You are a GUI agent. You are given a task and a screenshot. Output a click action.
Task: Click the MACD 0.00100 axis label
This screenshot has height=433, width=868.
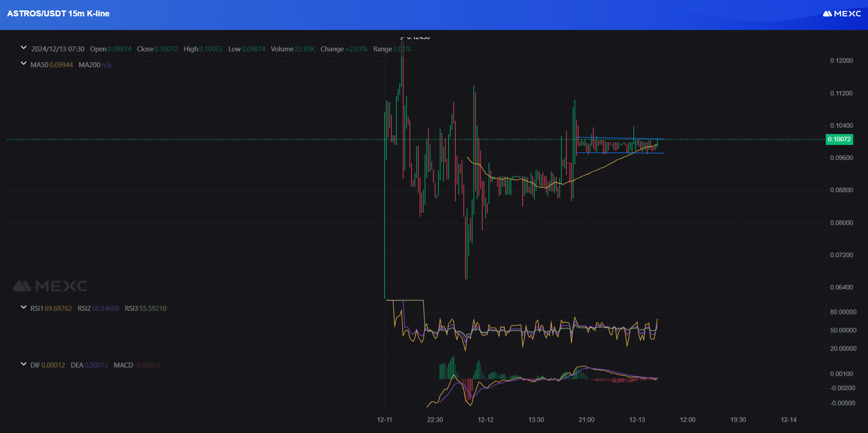(842, 374)
